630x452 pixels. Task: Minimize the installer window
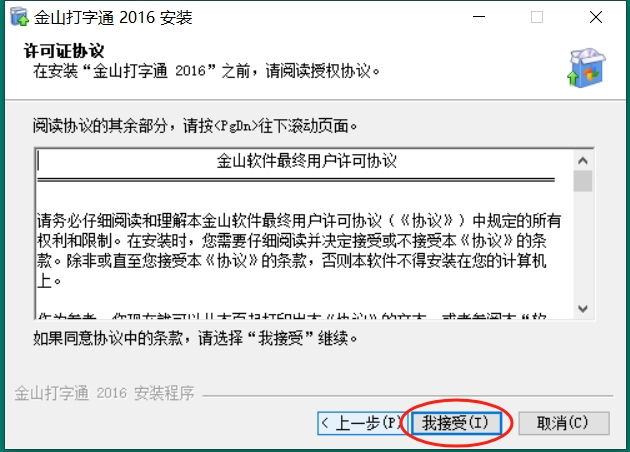click(x=479, y=17)
